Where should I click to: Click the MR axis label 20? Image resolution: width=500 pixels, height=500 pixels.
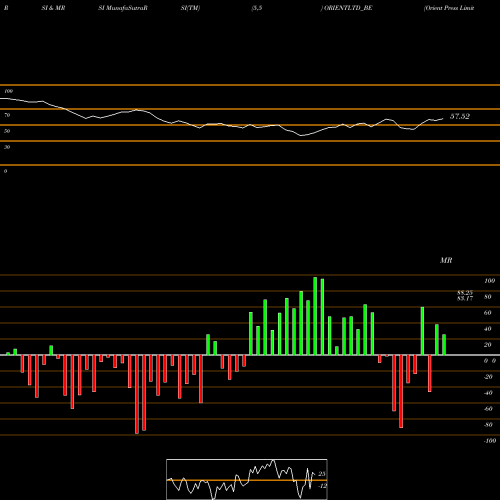tap(488, 345)
